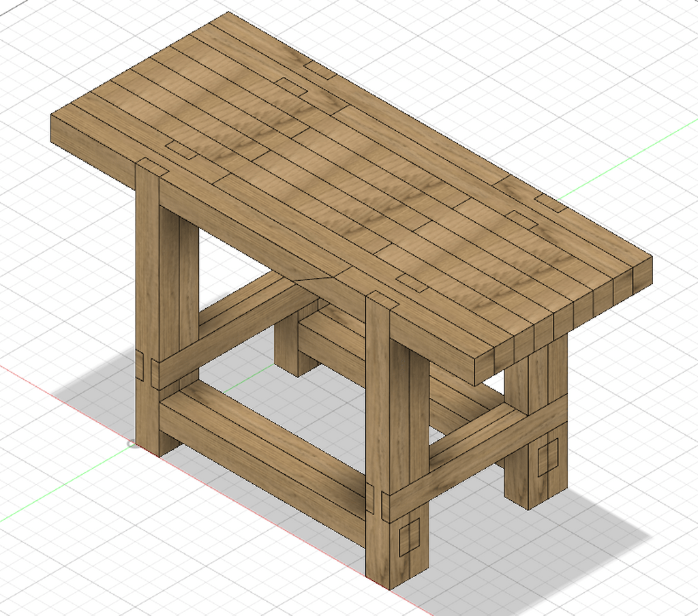
Task: Click the through-tenon square on the bottom rail
Action: coord(409,538)
